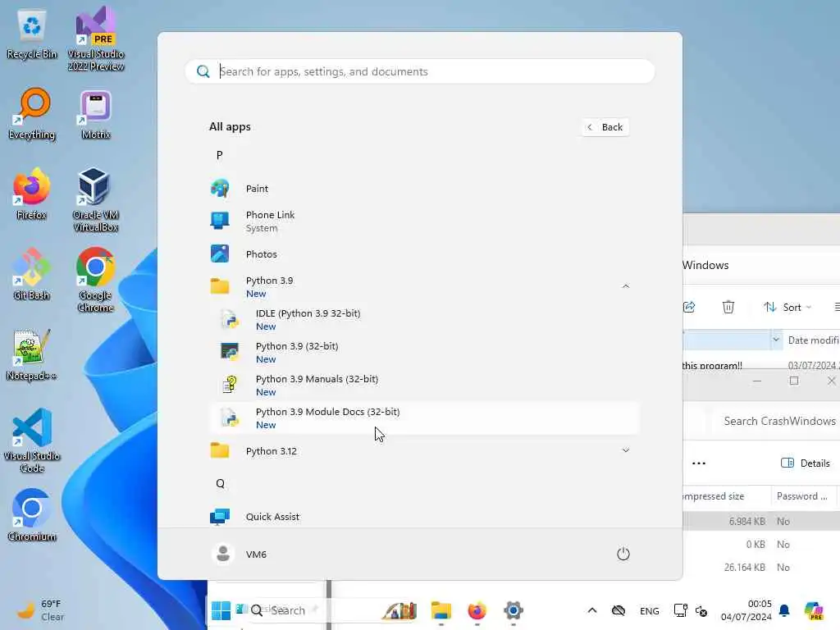This screenshot has width=840, height=630.
Task: Open the Recycle Bin desktop icon
Action: pos(32,34)
